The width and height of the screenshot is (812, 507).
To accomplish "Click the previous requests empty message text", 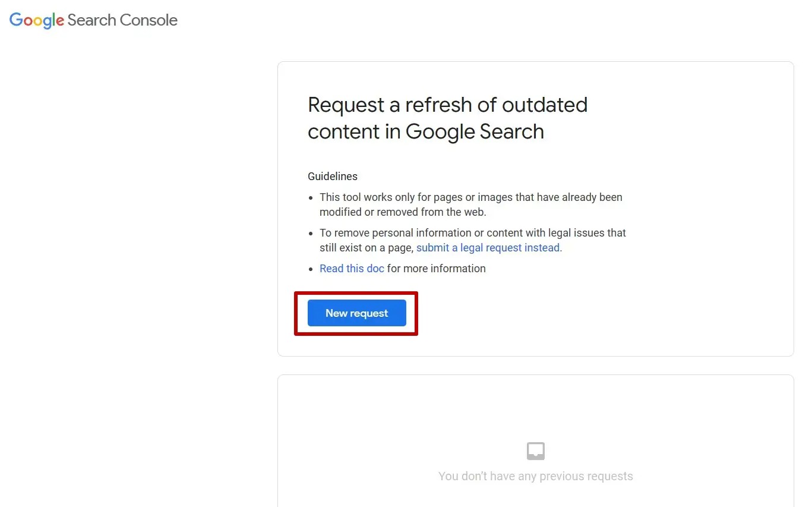I will (x=535, y=475).
